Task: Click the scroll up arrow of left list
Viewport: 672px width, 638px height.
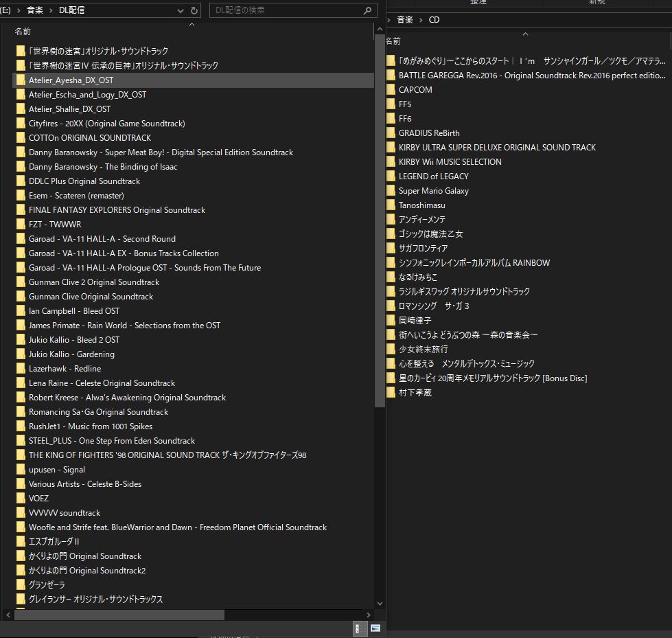Action: pyautogui.click(x=380, y=29)
